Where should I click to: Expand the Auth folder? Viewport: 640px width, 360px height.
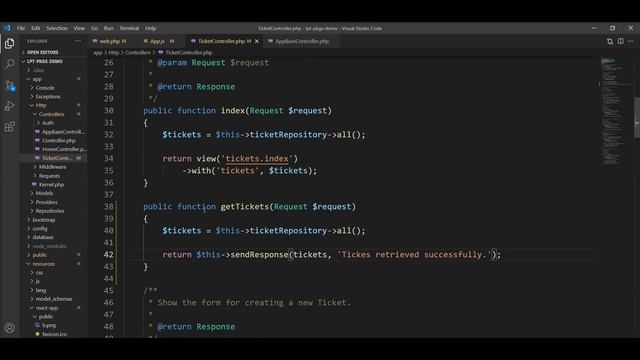click(48, 123)
